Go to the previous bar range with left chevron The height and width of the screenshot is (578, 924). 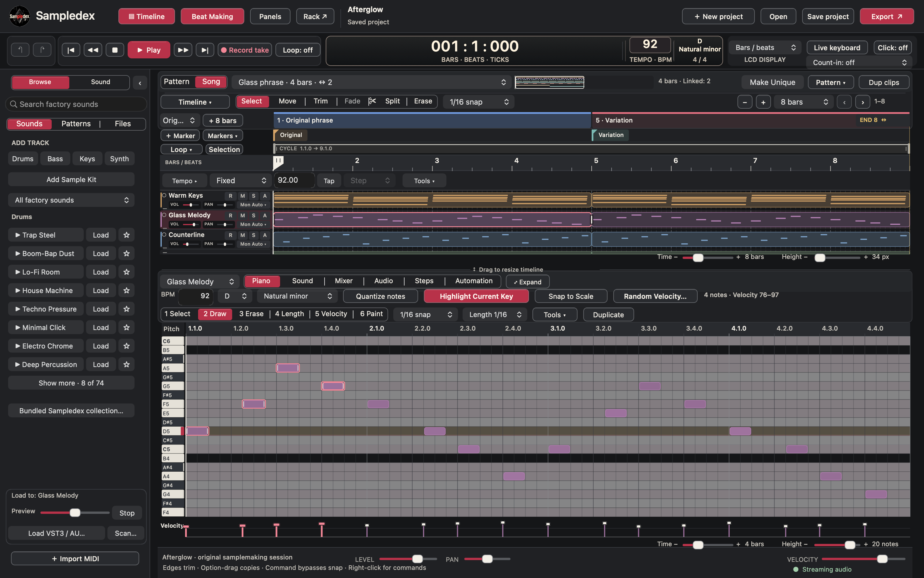click(844, 102)
